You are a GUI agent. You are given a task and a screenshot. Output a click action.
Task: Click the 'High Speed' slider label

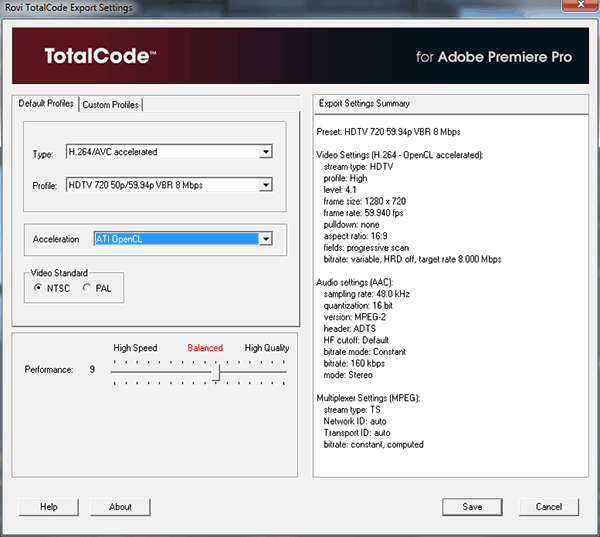135,348
